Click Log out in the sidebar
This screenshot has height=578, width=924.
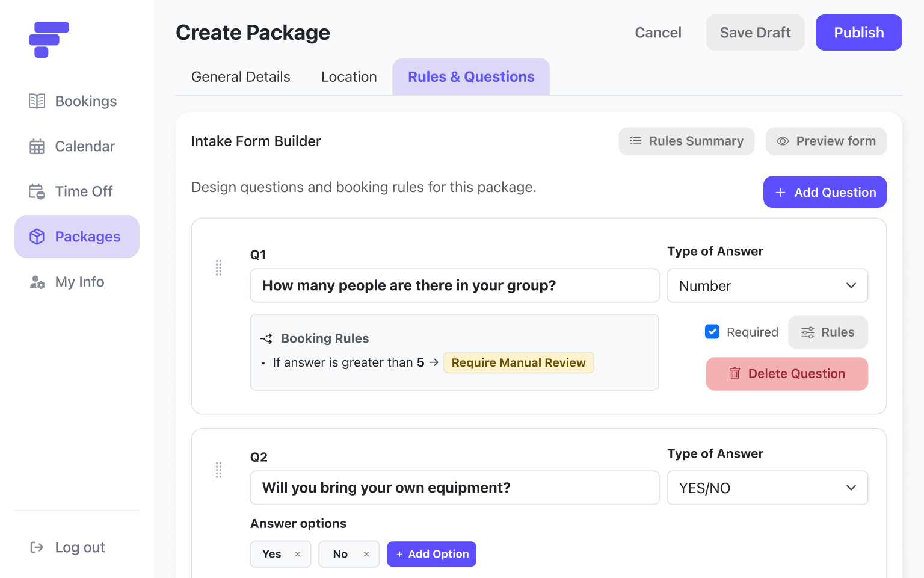pos(77,547)
